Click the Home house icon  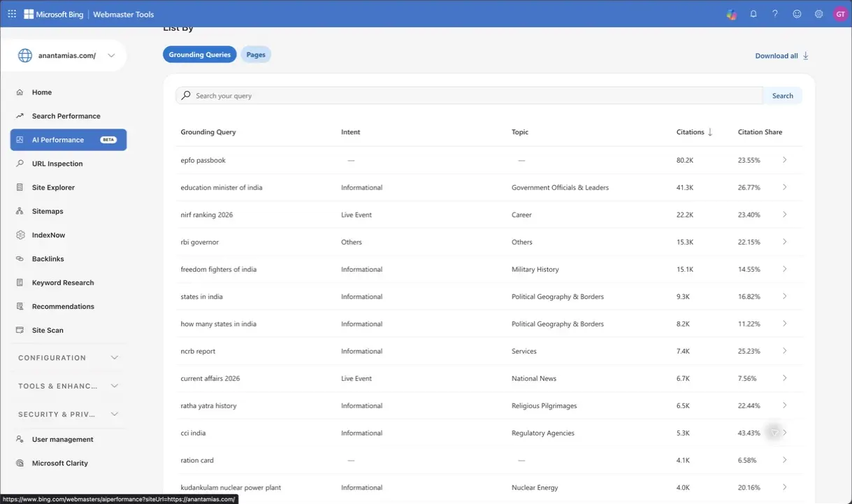pos(20,92)
